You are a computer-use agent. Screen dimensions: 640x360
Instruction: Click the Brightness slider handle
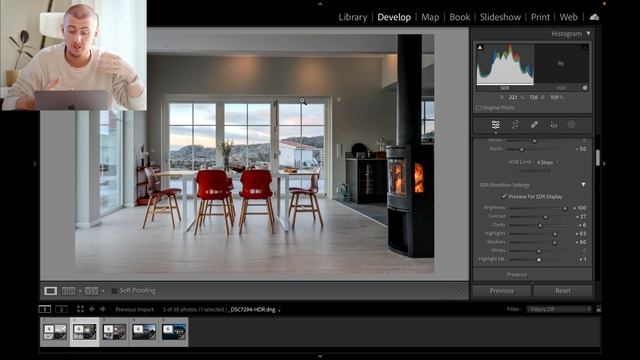pos(565,208)
